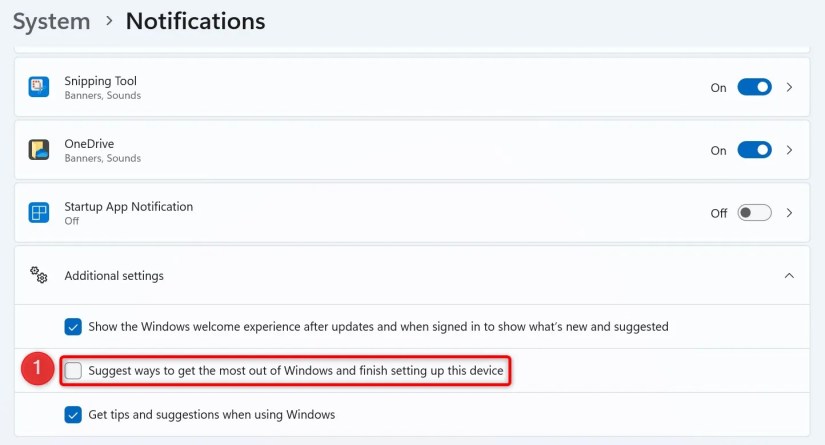Open OneDrive notification details chevron
This screenshot has width=825, height=445.
tap(789, 150)
